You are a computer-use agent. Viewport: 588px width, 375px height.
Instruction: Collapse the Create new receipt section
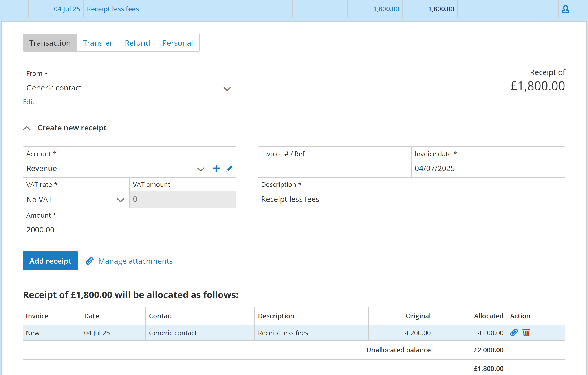point(27,128)
